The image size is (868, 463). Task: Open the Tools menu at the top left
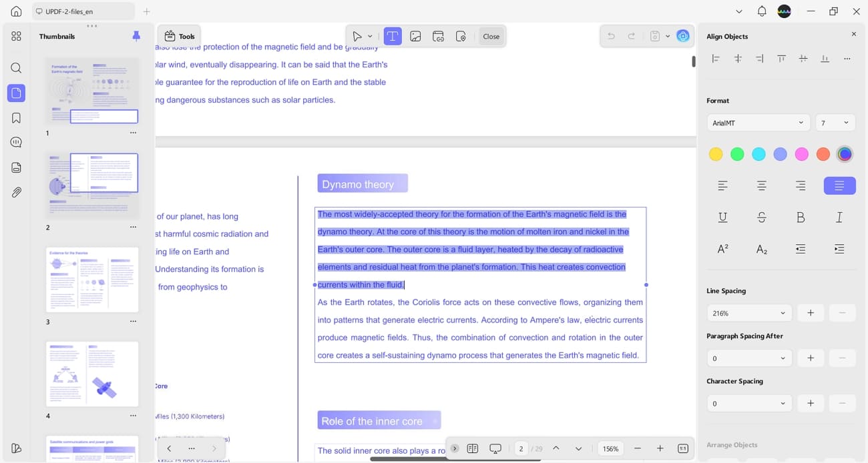(x=178, y=36)
